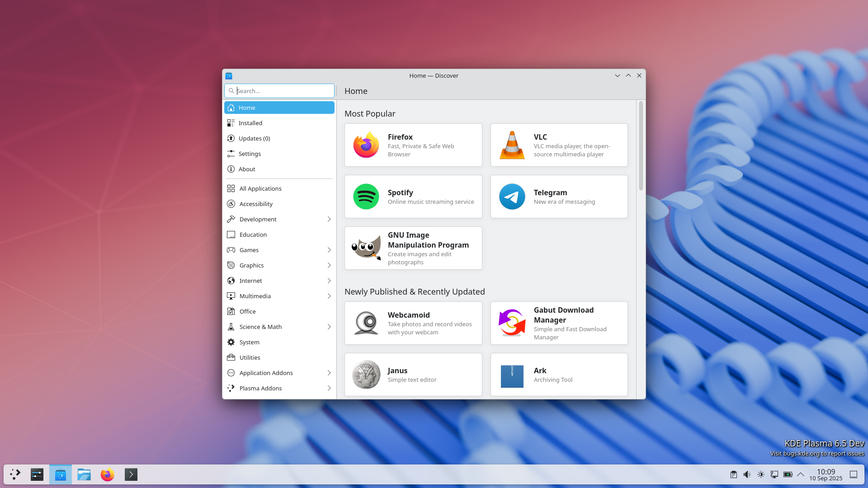868x488 pixels.
Task: Open the Accessibility category
Action: pos(279,204)
